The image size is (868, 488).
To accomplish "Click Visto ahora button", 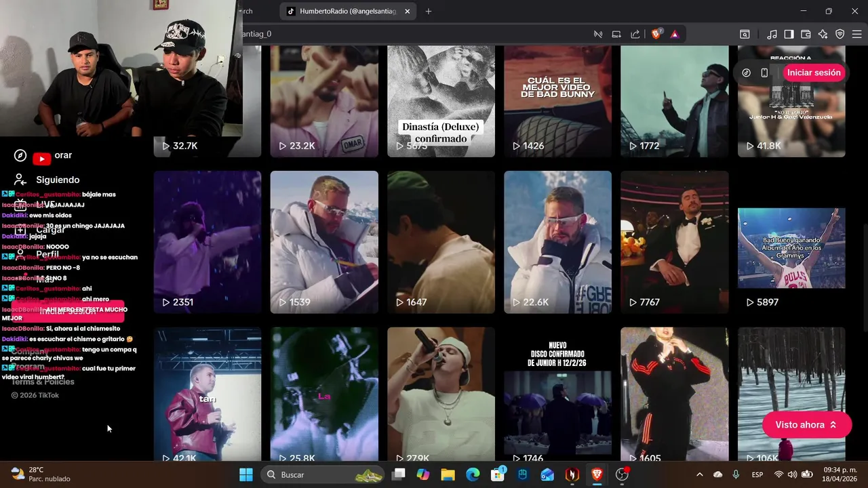I will (x=806, y=425).
